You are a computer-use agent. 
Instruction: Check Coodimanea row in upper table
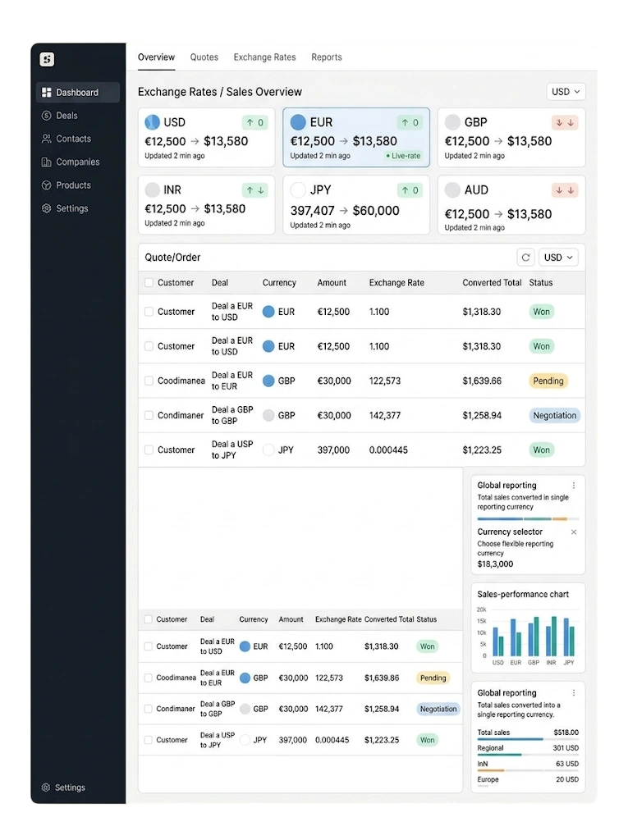tap(149, 381)
